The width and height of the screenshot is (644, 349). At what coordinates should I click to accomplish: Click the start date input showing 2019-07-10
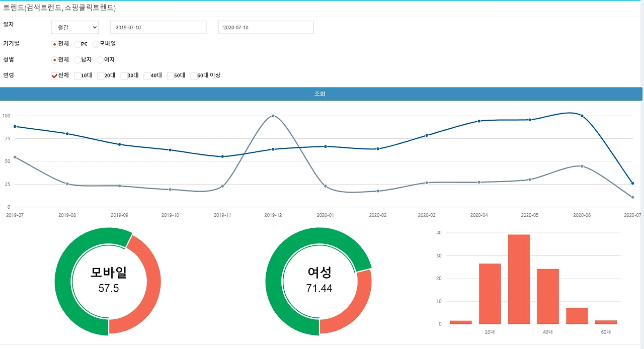pos(158,27)
